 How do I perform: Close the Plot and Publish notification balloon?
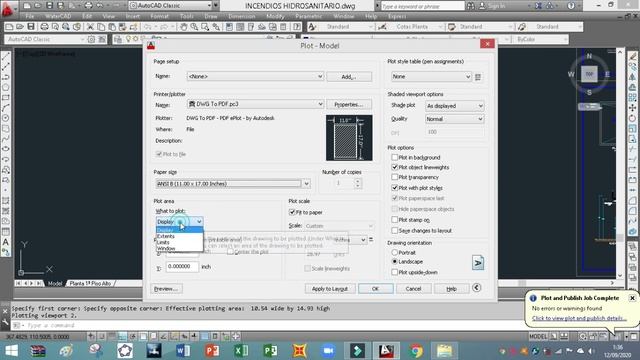pos(632,298)
